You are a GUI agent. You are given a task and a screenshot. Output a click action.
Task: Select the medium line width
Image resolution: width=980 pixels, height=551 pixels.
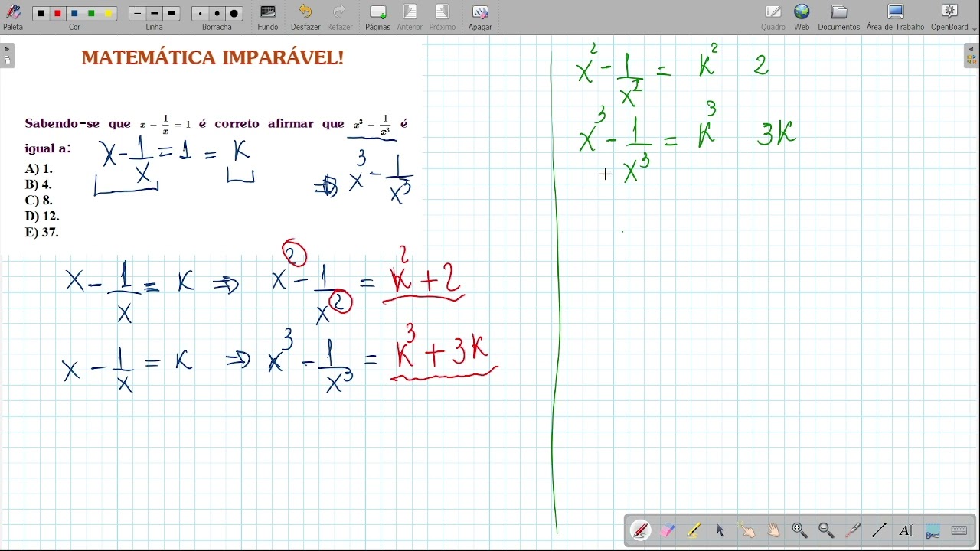pos(155,14)
